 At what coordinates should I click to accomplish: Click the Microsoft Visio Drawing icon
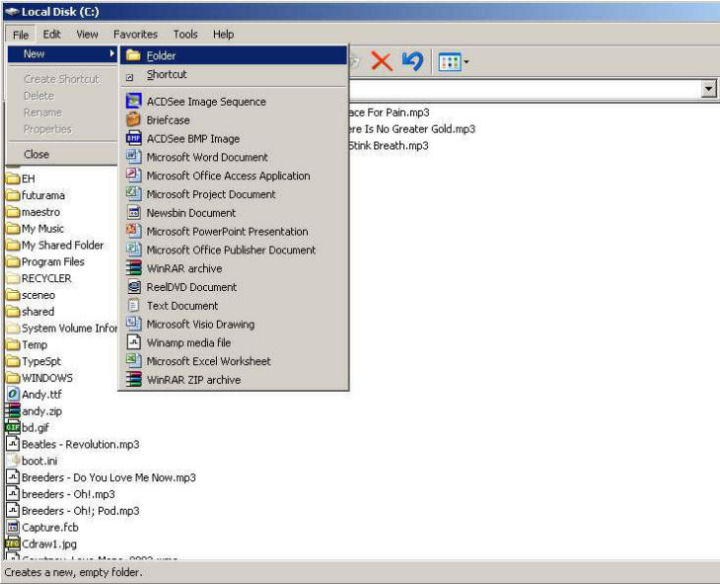click(x=134, y=323)
